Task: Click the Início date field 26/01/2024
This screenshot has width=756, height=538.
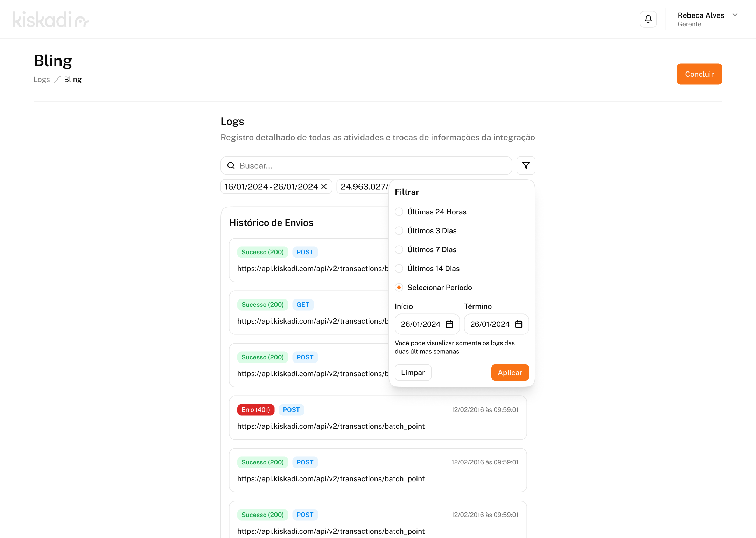Action: coord(427,324)
